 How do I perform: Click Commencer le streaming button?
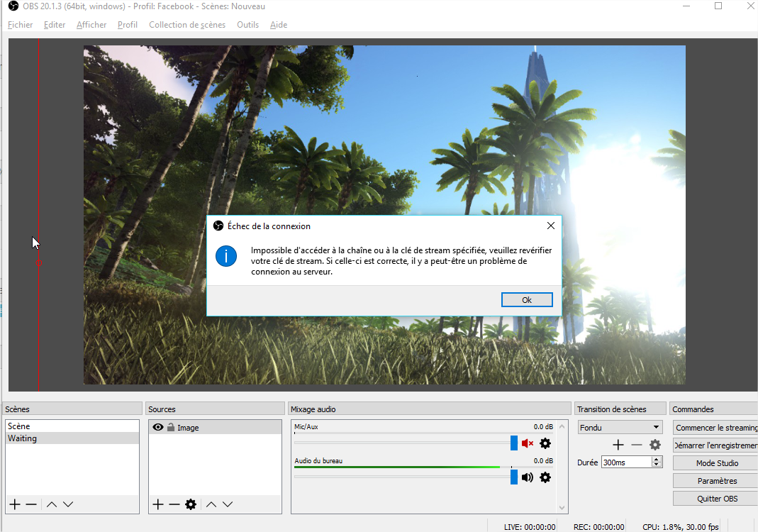click(715, 428)
